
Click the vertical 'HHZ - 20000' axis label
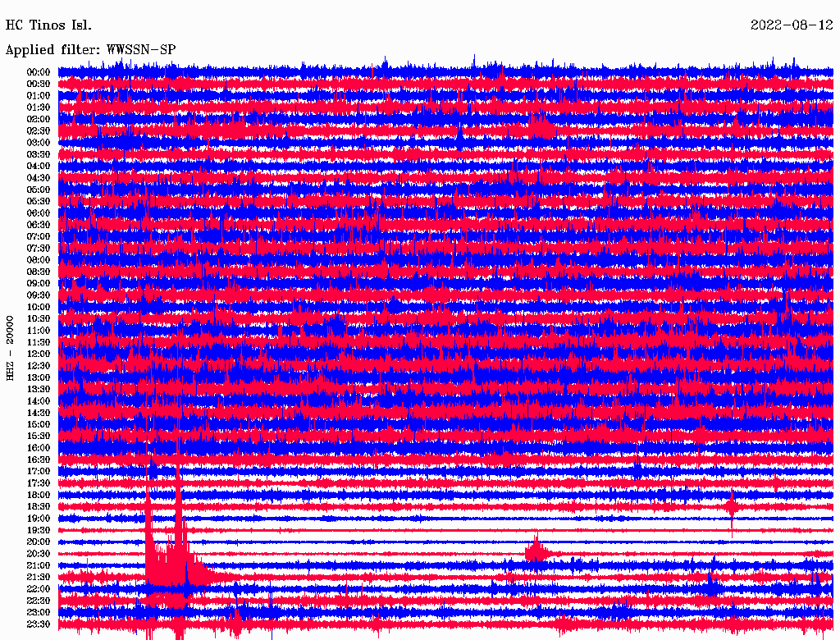click(x=10, y=349)
